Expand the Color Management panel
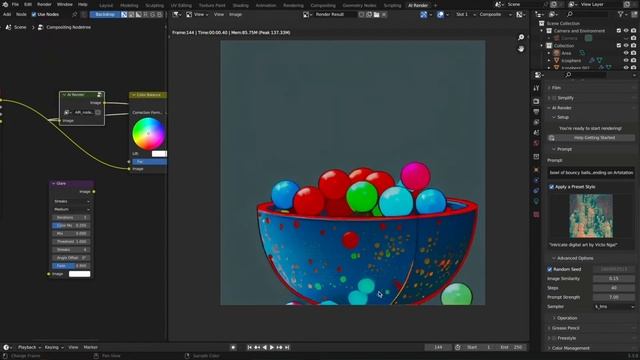Screen dimensions: 640x360 click(570, 348)
